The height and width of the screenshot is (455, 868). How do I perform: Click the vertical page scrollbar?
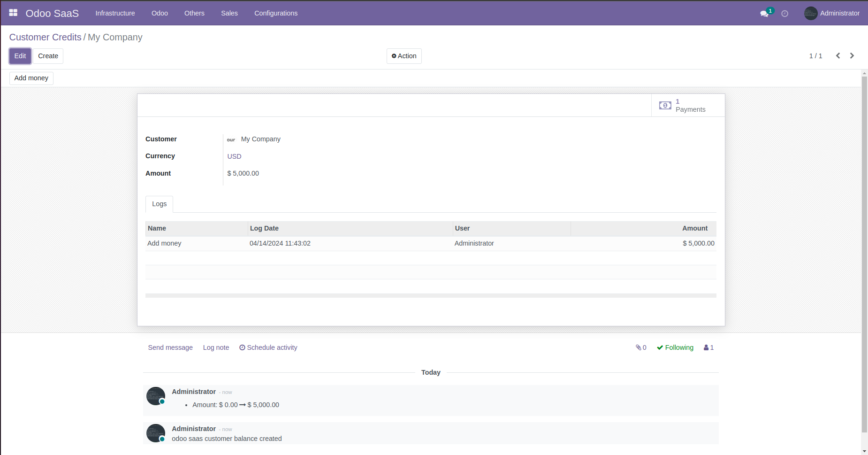(x=864, y=254)
